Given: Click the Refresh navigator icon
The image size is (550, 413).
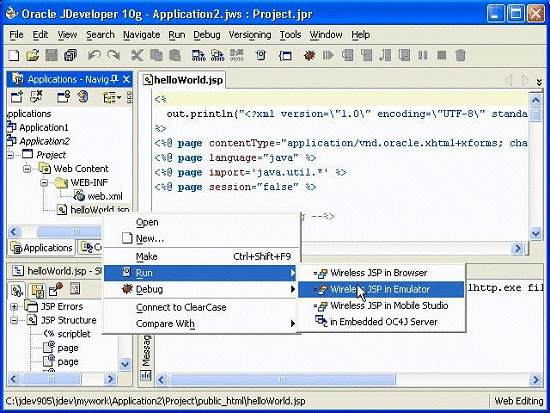Looking at the screenshot, I should [83, 97].
